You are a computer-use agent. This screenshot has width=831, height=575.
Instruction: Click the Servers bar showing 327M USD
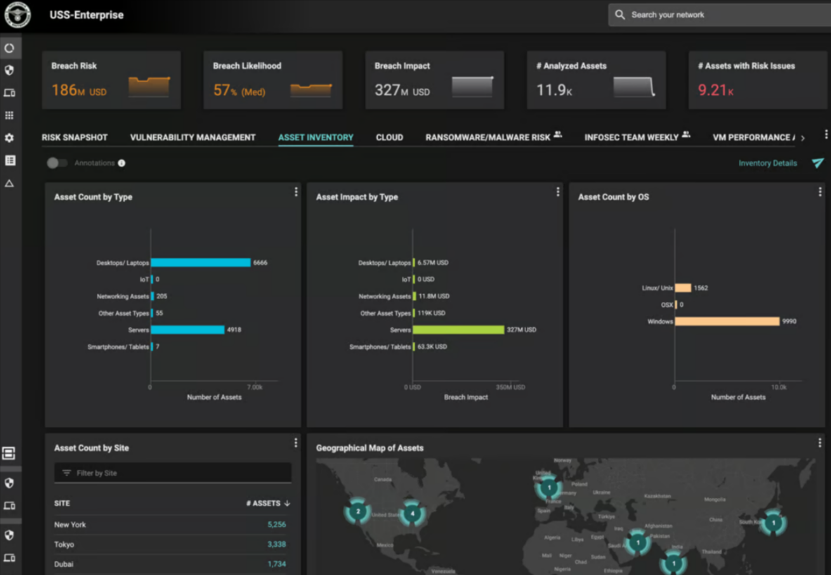coord(458,330)
